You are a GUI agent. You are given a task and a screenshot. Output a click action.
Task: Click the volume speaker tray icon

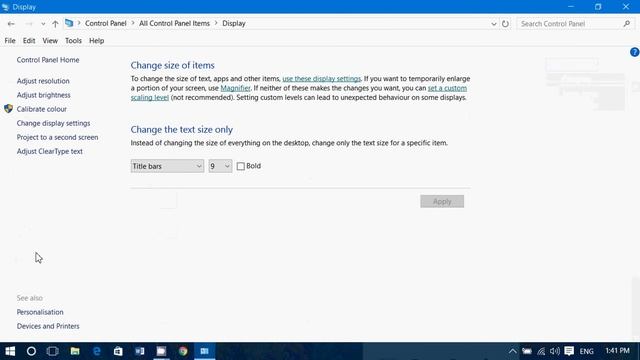point(555,351)
